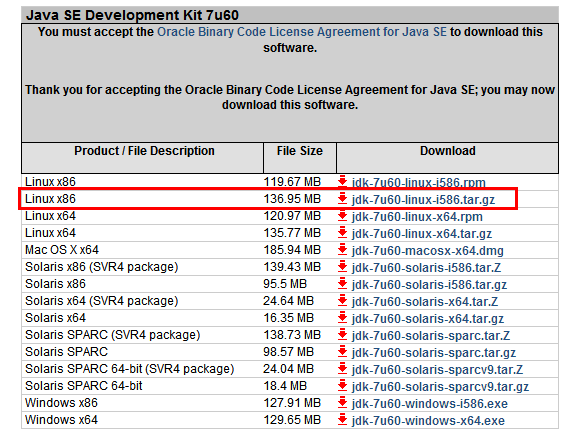The width and height of the screenshot is (575, 443).
Task: Download jdk-7u60-windows-i586.exe link
Action: click(x=430, y=403)
